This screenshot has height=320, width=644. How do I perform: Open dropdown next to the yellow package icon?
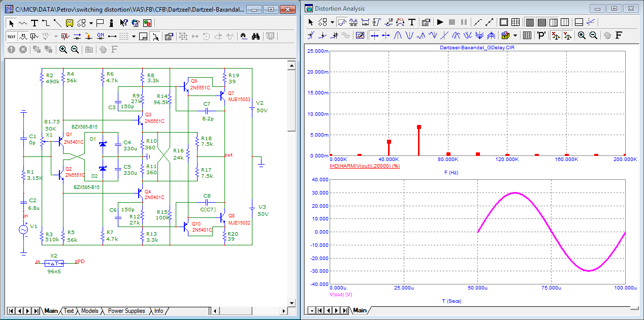(515, 36)
